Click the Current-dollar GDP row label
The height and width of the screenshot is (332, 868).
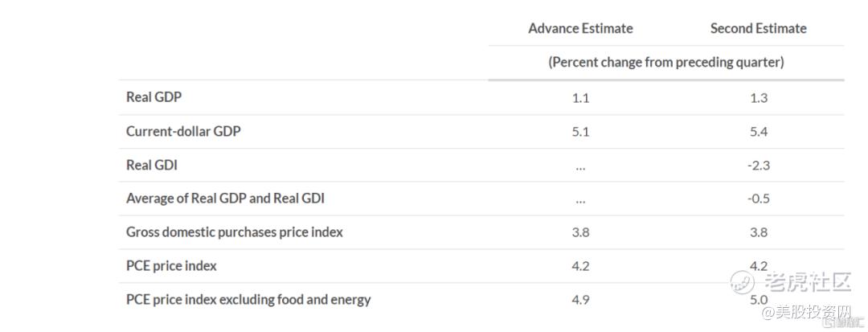183,131
